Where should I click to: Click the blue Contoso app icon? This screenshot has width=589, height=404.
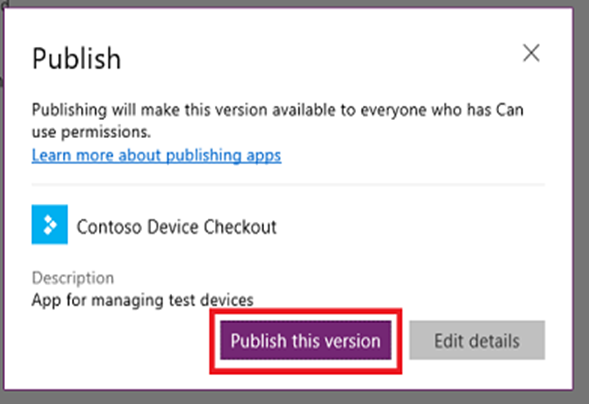click(50, 225)
